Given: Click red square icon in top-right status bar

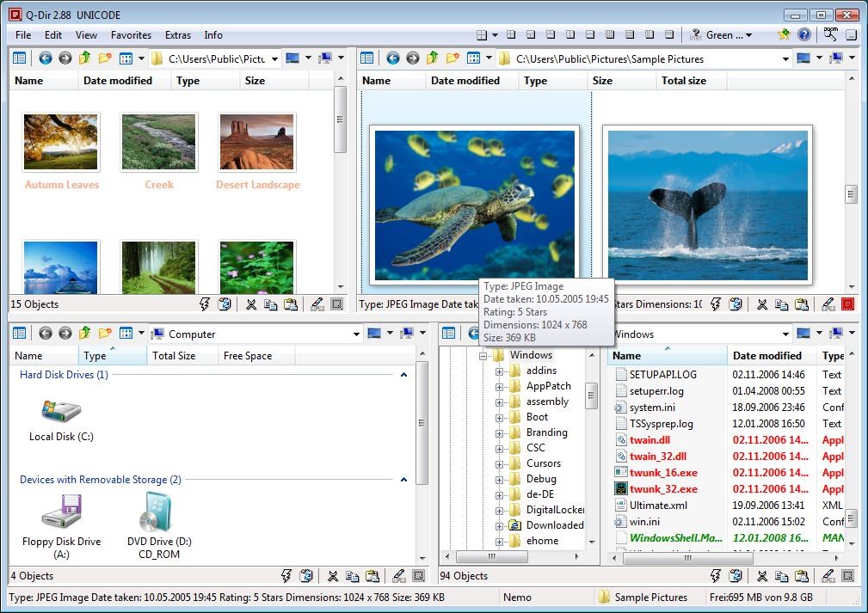Looking at the screenshot, I should click(848, 304).
